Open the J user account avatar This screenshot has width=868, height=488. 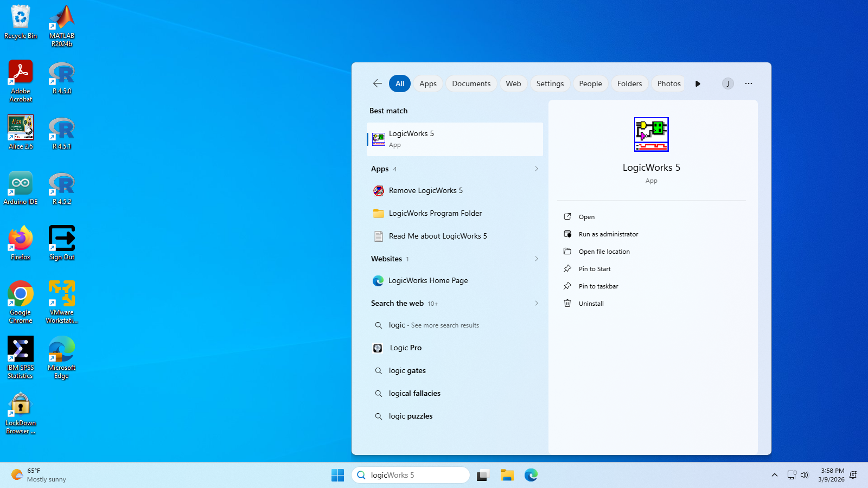pos(728,84)
